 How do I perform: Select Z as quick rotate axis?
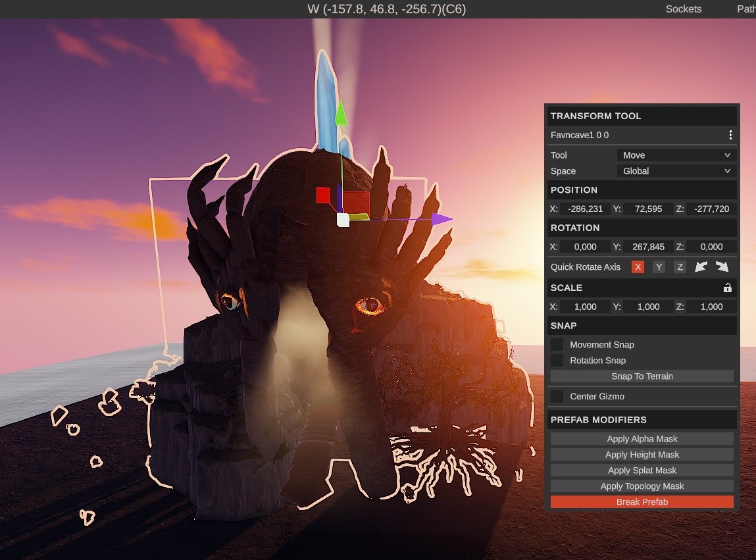(x=680, y=267)
